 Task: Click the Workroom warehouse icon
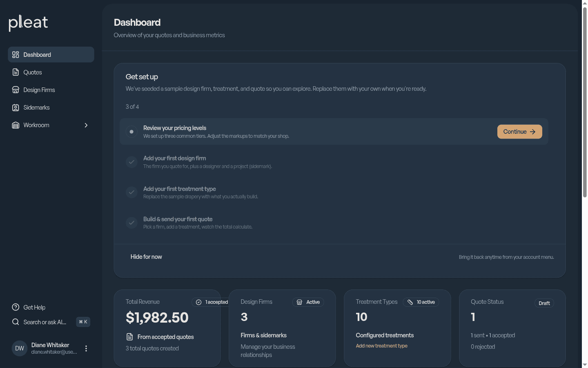point(16,125)
